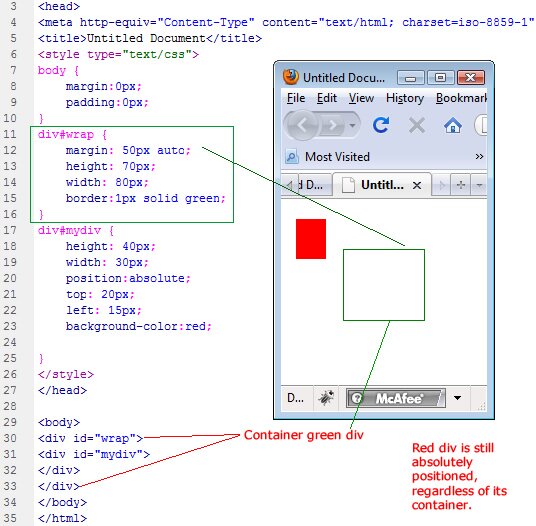The height and width of the screenshot is (526, 536).
Task: Open the McAfee dropdown arrow
Action: [457, 398]
